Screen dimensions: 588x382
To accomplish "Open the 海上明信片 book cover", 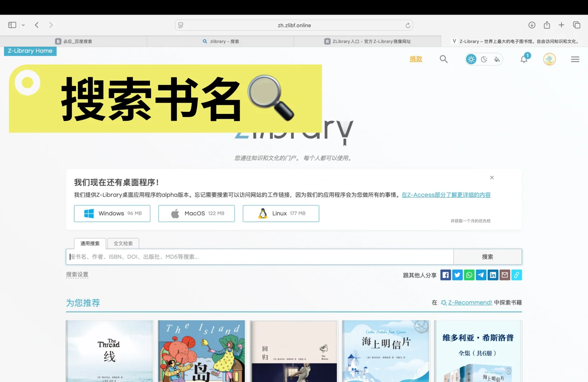I will [x=386, y=351].
